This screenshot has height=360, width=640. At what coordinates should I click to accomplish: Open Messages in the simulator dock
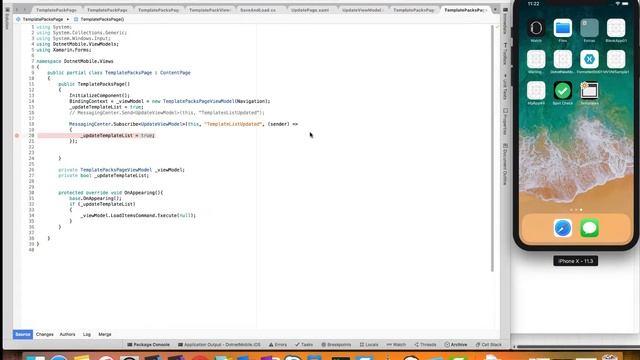(x=589, y=228)
